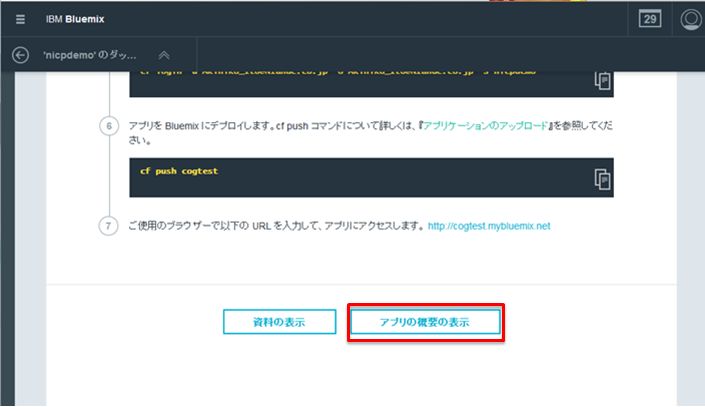Click the step 6 circle marker
Screen dimensions: 705x407
(x=108, y=128)
